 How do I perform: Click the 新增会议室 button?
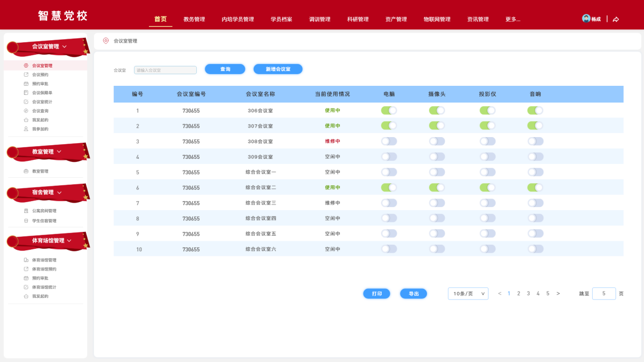coord(278,69)
